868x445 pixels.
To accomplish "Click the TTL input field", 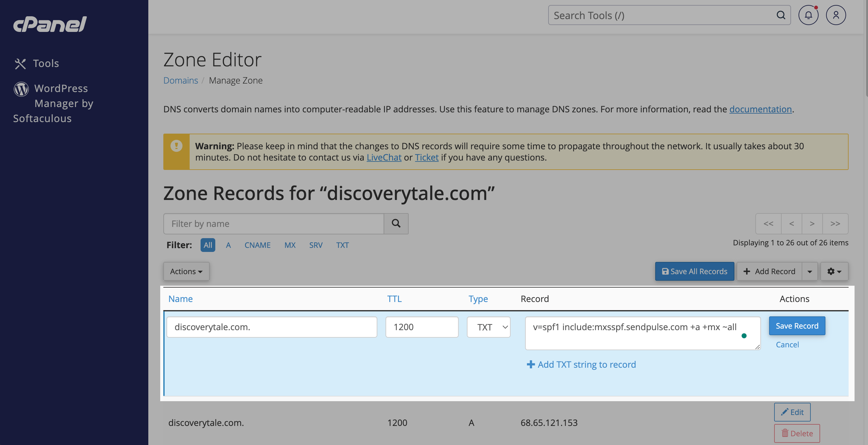I will (421, 327).
